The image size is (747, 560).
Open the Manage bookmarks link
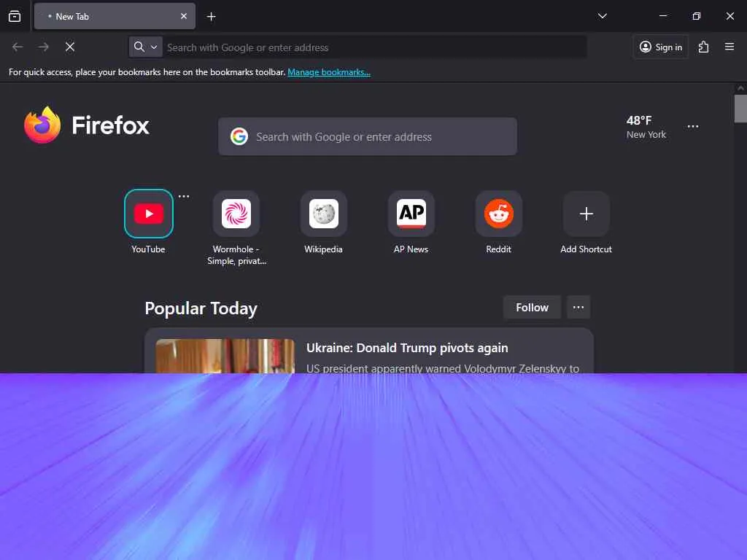pyautogui.click(x=329, y=72)
